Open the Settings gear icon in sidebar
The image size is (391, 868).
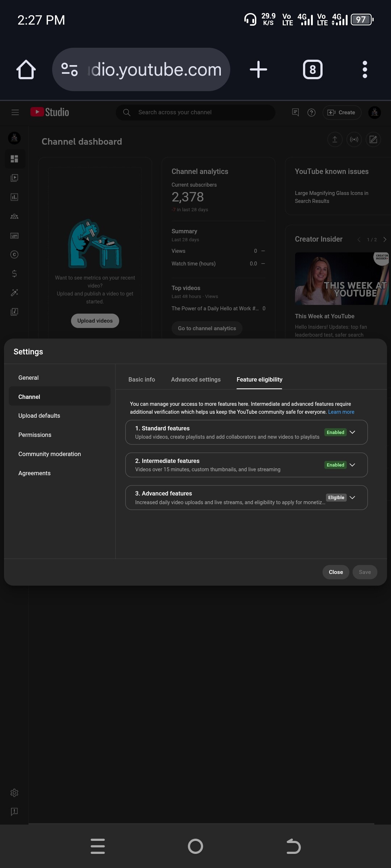coord(14,793)
